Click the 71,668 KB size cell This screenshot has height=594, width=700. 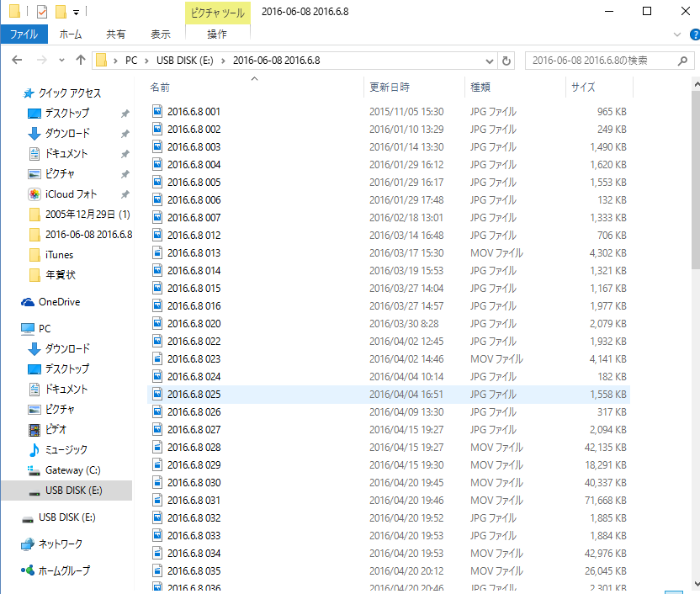coord(606,501)
